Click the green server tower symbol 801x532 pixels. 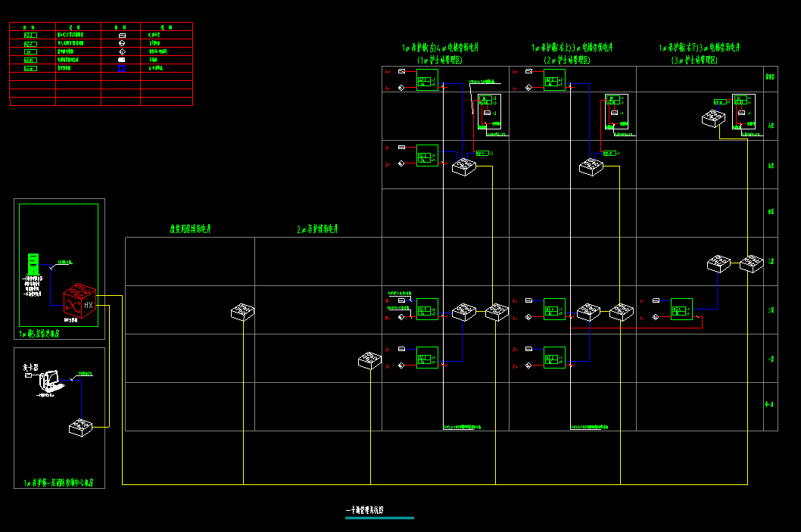click(33, 264)
